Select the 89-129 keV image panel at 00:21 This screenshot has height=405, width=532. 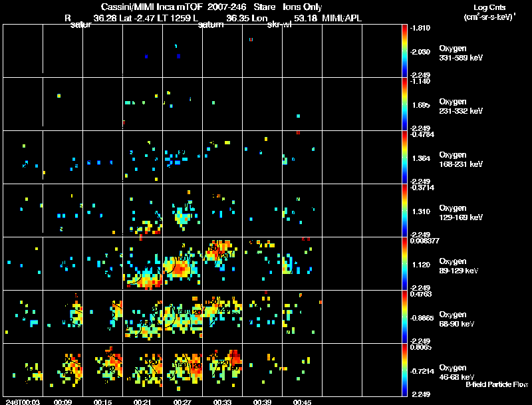(x=142, y=264)
